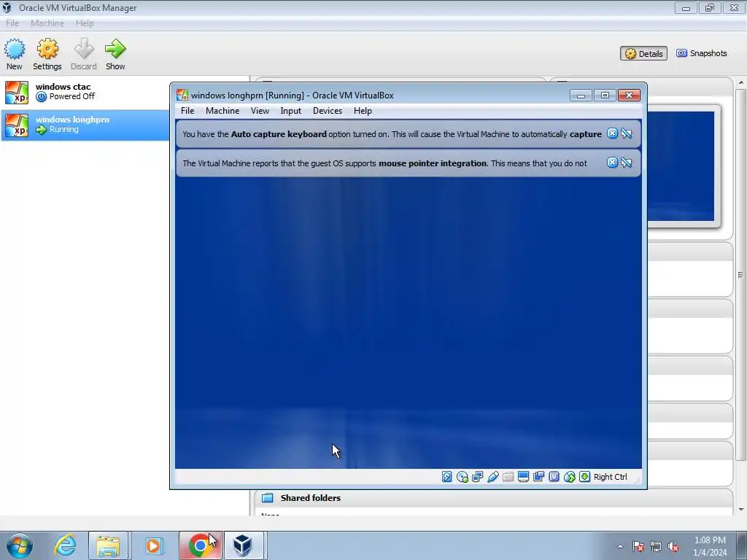Open the VM window Help menu
Viewport: 747px width, 560px height.
[x=363, y=111]
